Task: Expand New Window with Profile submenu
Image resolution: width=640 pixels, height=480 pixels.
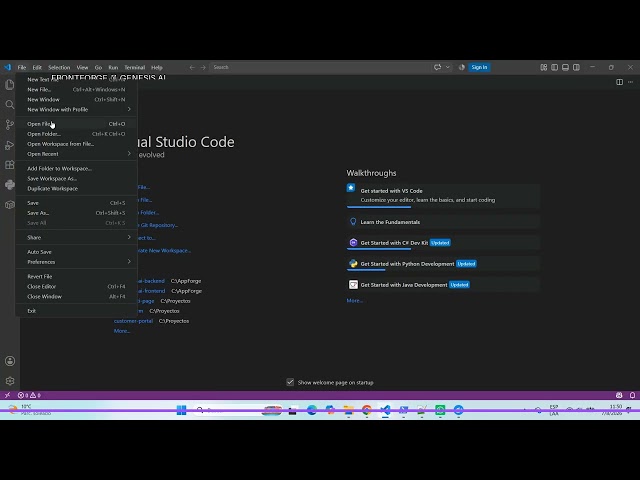Action: [x=76, y=109]
